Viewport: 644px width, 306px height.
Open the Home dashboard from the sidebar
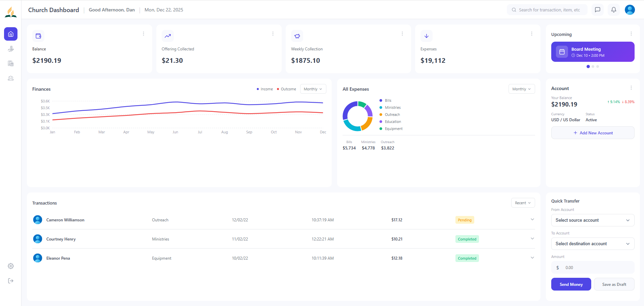10,34
